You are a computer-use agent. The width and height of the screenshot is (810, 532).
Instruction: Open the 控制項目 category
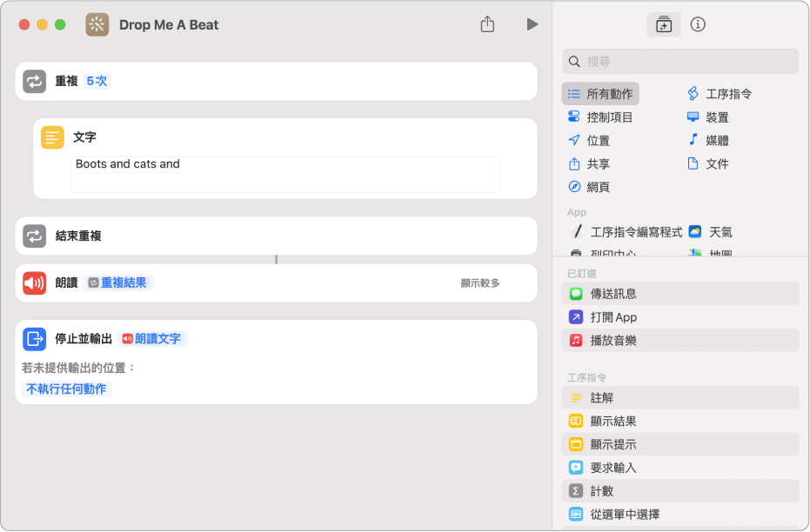tap(600, 117)
